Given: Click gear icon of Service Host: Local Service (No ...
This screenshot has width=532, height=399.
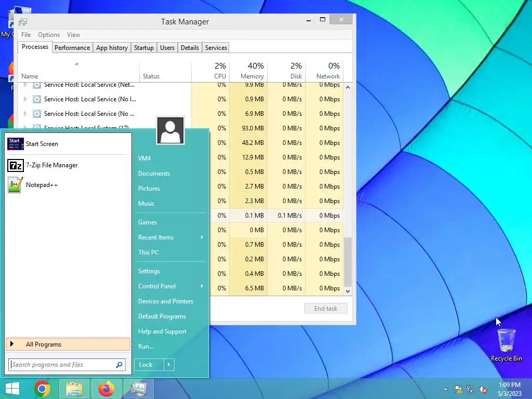Looking at the screenshot, I should 37,114.
